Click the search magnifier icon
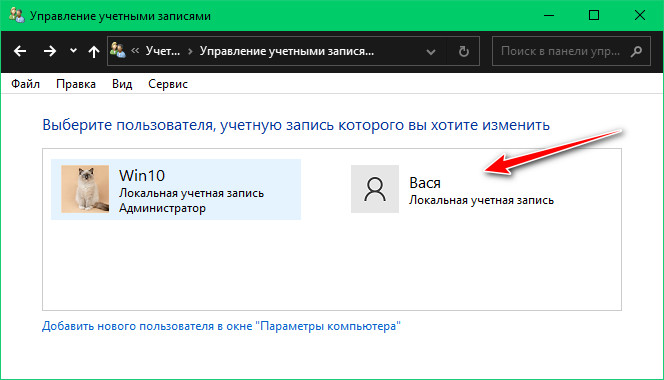 (636, 51)
